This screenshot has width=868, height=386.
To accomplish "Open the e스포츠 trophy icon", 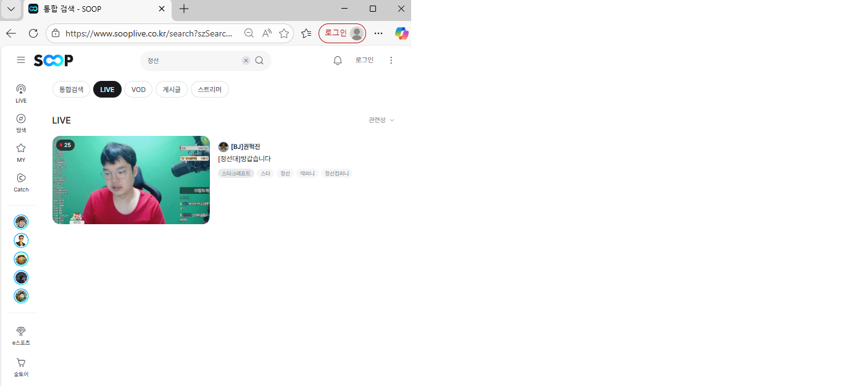I will [x=21, y=335].
